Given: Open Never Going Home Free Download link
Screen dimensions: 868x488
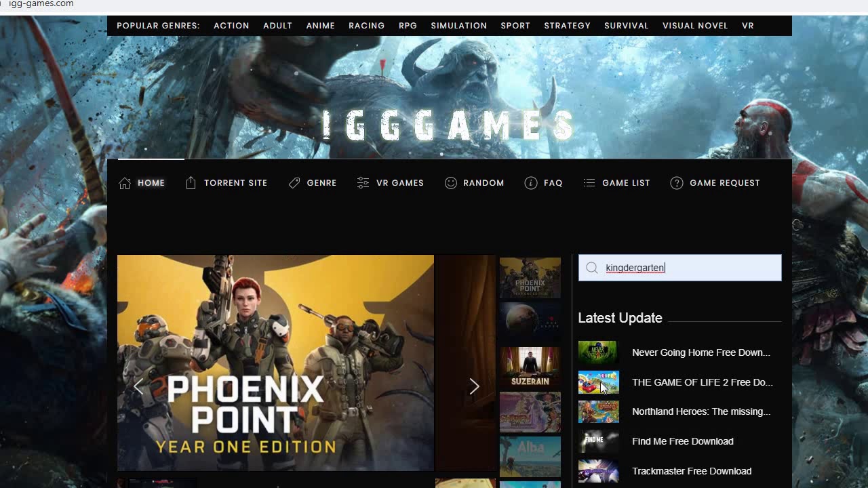Looking at the screenshot, I should (701, 352).
